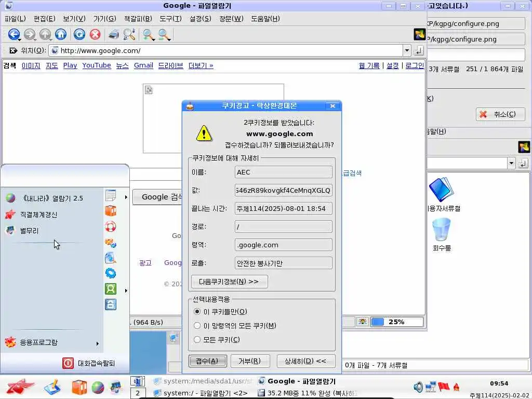Image resolution: width=532 pixels, height=399 pixels.
Task: Open the green user icon in start menu sidebar
Action: click(111, 289)
